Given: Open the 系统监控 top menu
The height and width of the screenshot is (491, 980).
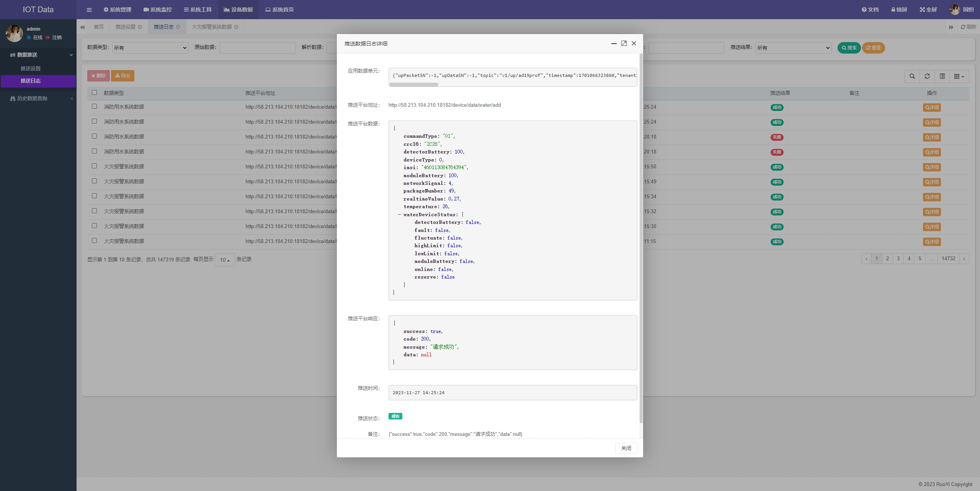Looking at the screenshot, I should [158, 10].
